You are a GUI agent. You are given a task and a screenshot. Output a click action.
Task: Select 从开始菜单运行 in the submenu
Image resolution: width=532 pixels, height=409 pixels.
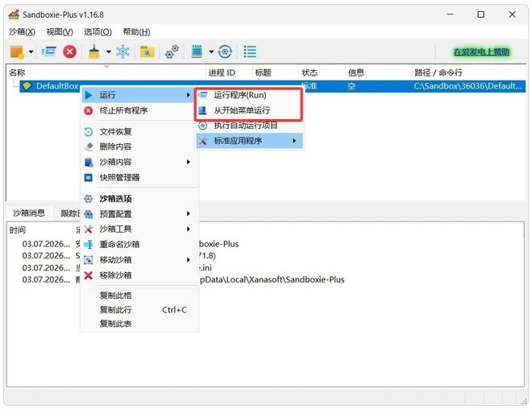point(249,110)
